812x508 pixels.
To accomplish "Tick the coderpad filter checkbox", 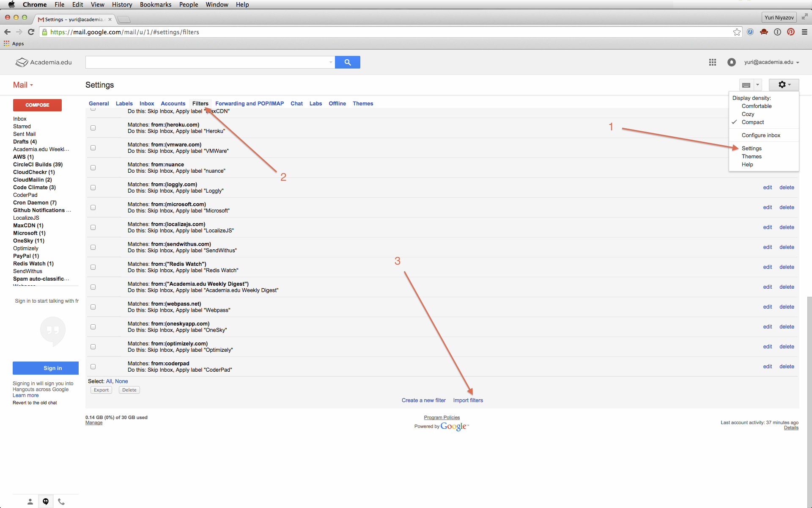I will coord(93,367).
